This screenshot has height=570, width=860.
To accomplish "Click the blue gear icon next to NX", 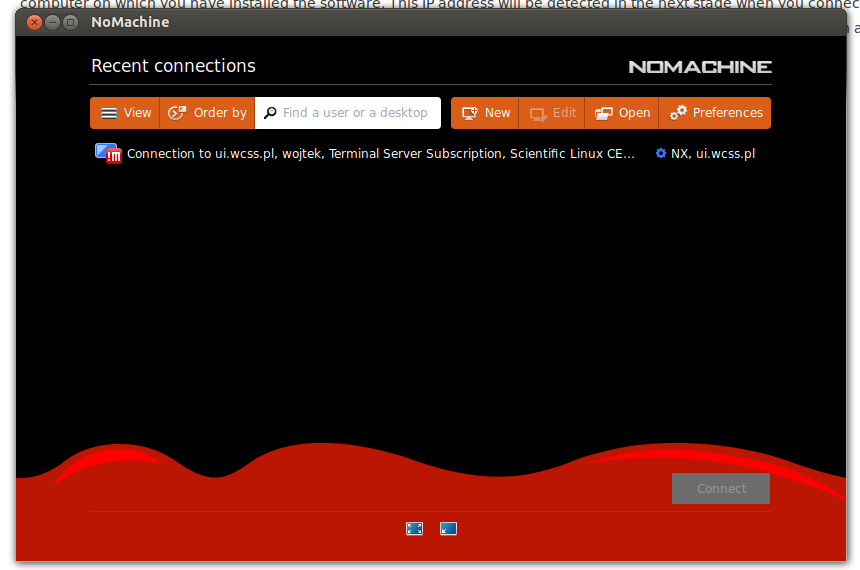I will [660, 154].
